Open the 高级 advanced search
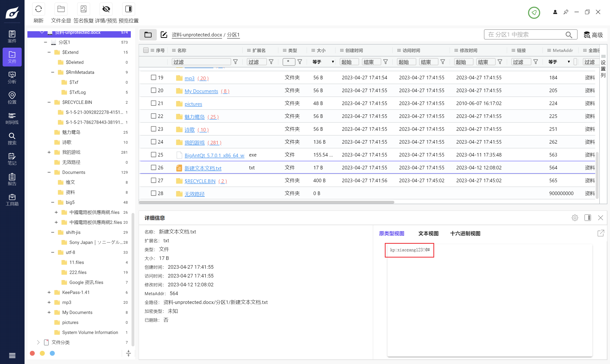Viewport: 610px width, 364px height. [593, 35]
